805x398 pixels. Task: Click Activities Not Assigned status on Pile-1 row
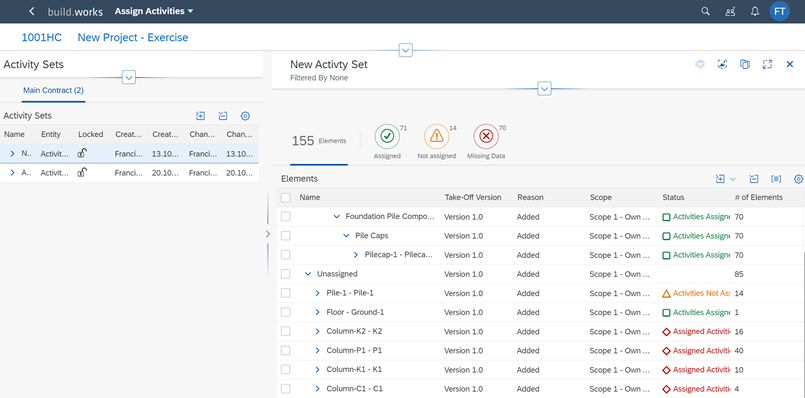(x=701, y=293)
